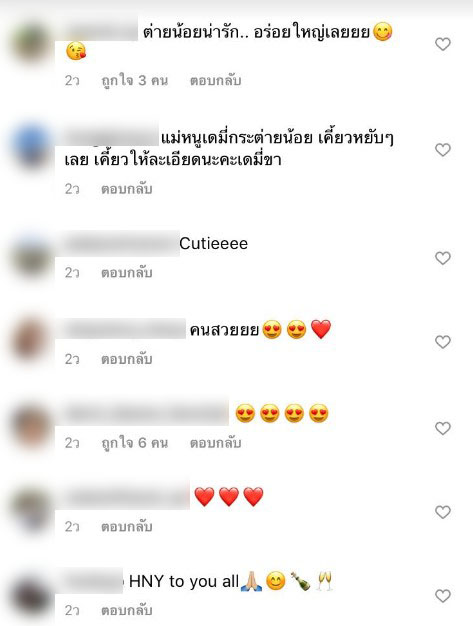Viewport: 473px width, 626px height.
Task: Tap heart icon beside three red hearts comment
Action: click(443, 512)
